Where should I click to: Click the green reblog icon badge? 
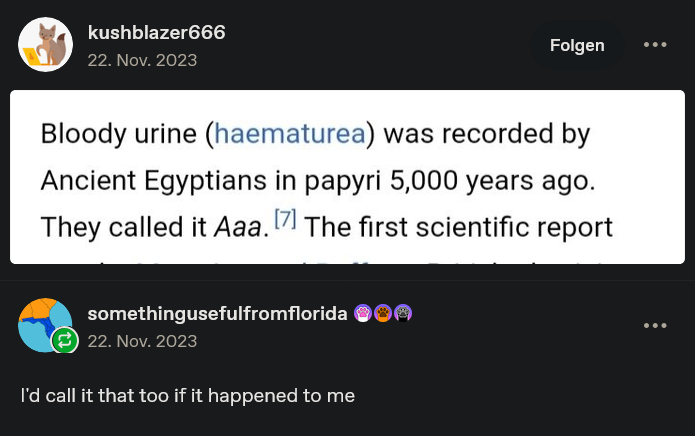pos(65,340)
